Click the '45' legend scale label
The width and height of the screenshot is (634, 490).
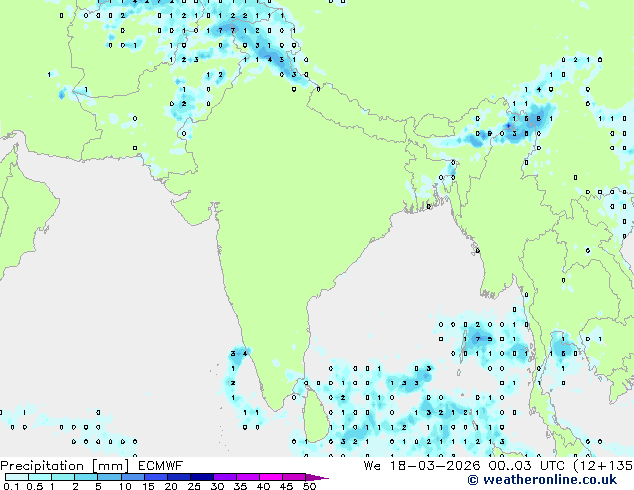click(x=287, y=486)
